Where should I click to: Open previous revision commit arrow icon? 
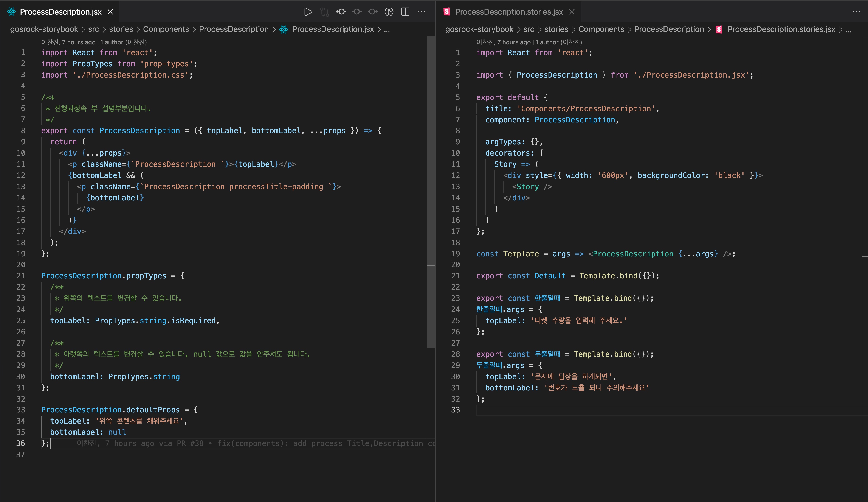click(x=341, y=12)
